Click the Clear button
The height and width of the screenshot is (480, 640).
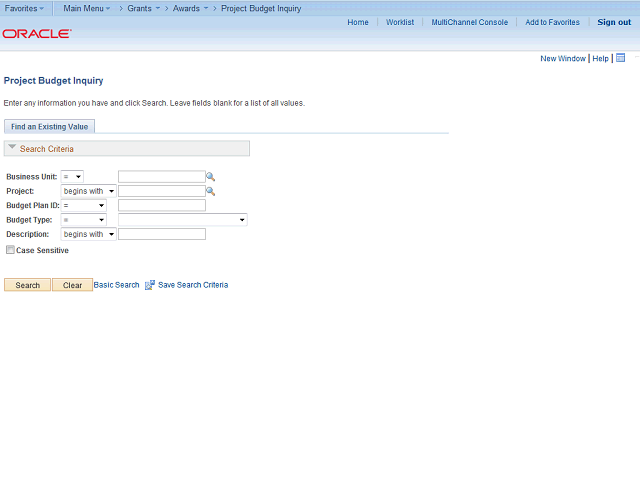coord(72,285)
